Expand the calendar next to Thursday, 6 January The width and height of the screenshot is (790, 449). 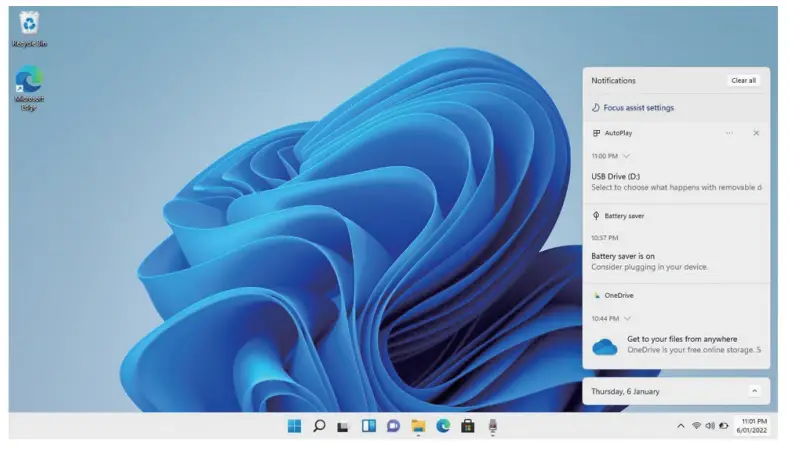753,391
